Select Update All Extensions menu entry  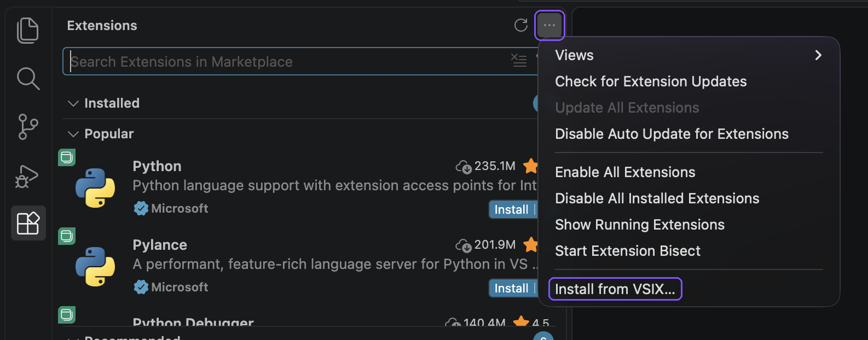coord(627,108)
